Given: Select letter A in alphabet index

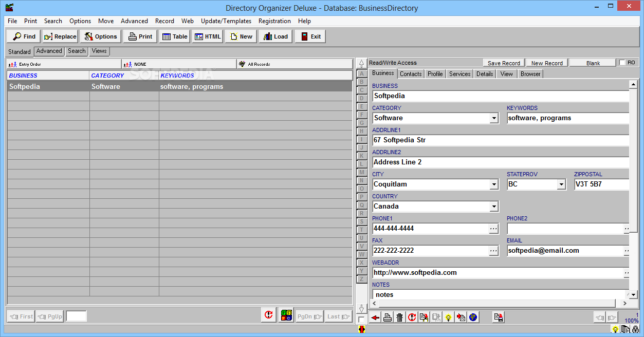Looking at the screenshot, I should [x=361, y=73].
